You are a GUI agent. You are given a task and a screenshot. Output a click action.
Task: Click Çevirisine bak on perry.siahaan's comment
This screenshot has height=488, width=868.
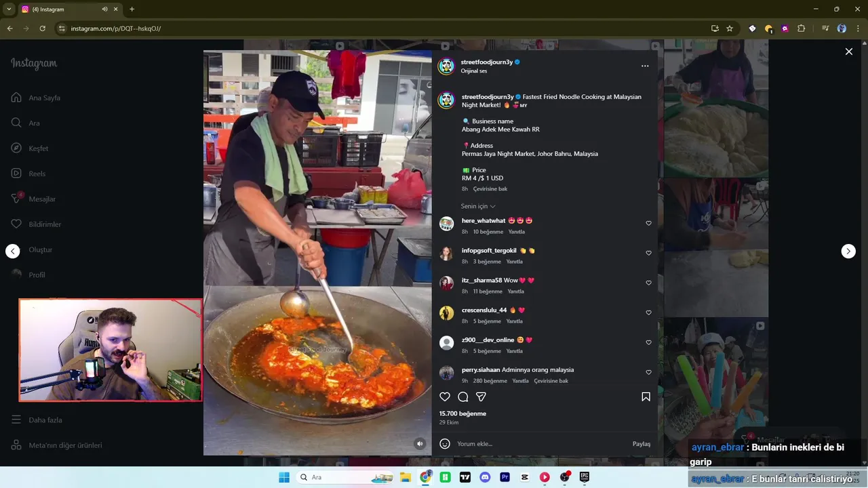(551, 381)
